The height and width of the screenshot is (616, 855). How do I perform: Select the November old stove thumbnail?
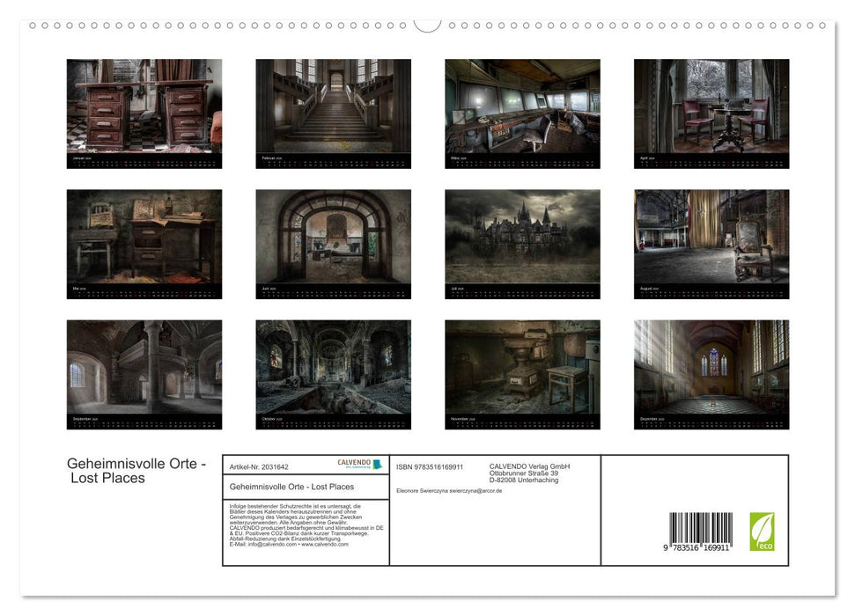[522, 367]
